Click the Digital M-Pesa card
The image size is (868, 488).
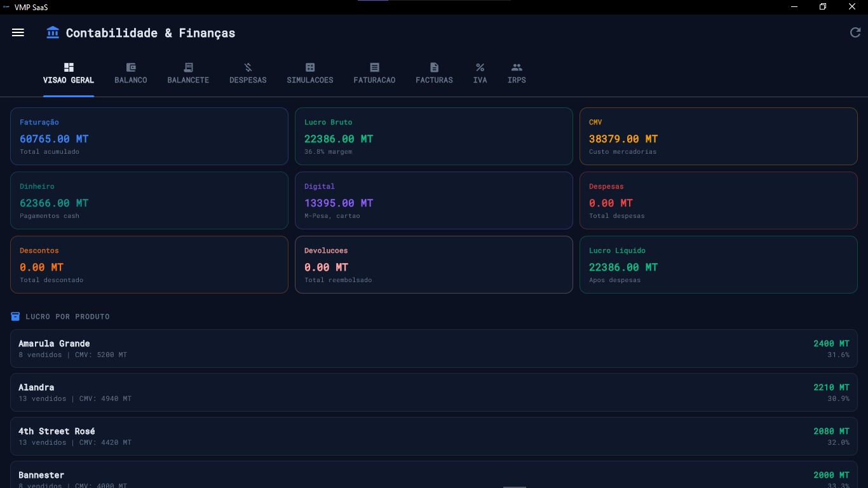coord(434,200)
